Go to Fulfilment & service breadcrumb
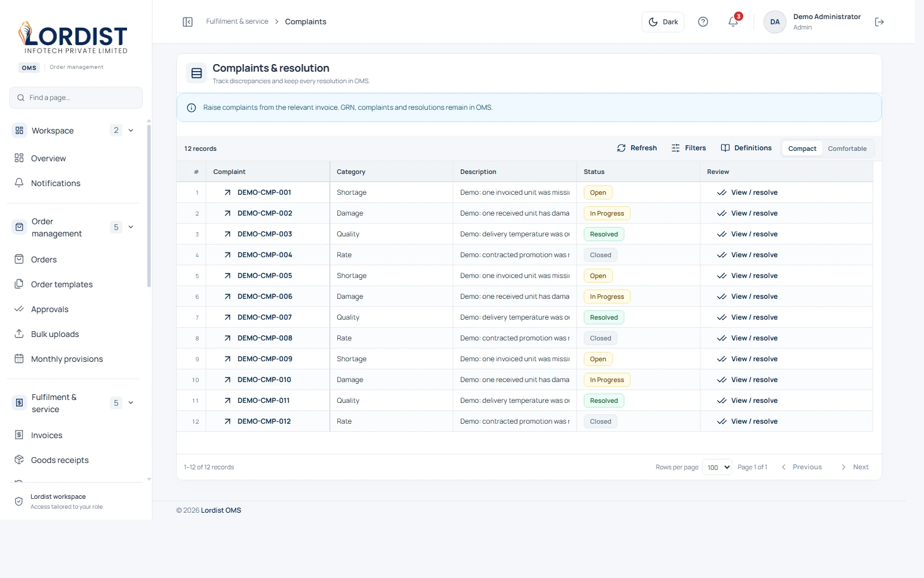924x578 pixels. coord(237,21)
